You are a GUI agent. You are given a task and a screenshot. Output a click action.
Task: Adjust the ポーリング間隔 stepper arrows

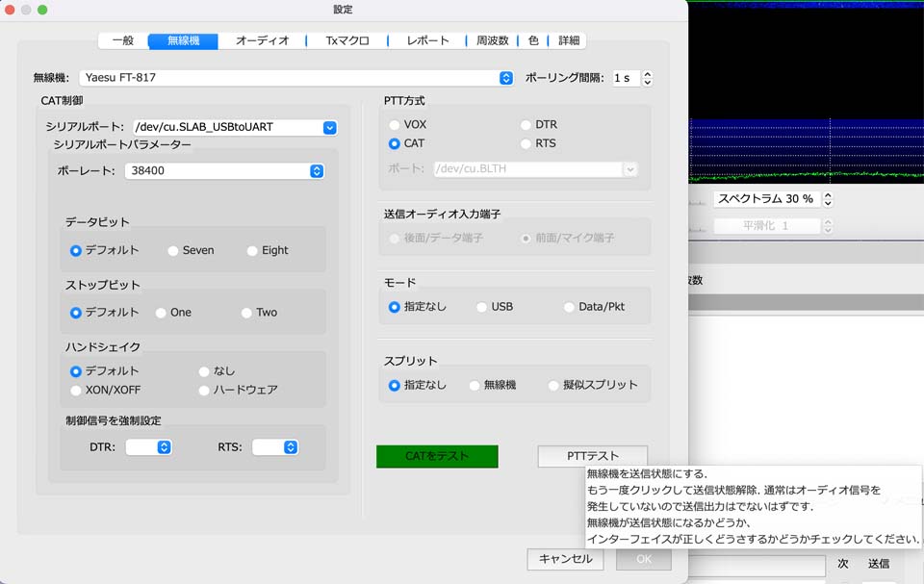click(648, 78)
